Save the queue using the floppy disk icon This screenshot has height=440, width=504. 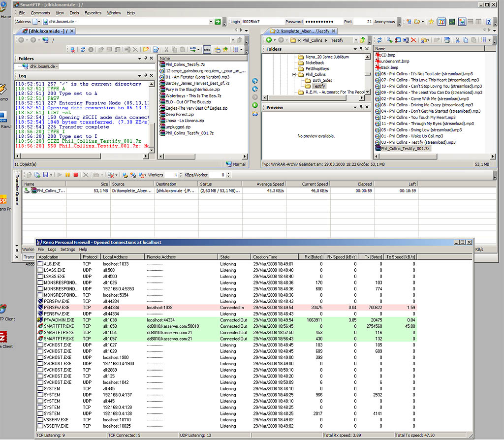(45, 175)
